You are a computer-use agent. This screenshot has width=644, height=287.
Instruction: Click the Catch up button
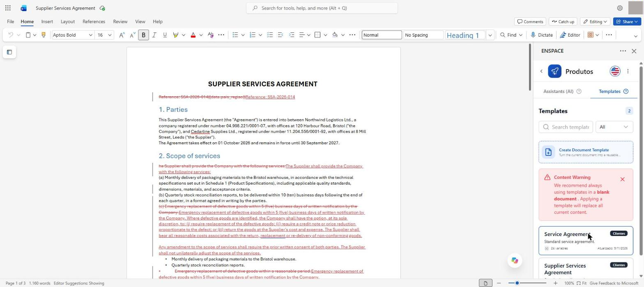563,21
